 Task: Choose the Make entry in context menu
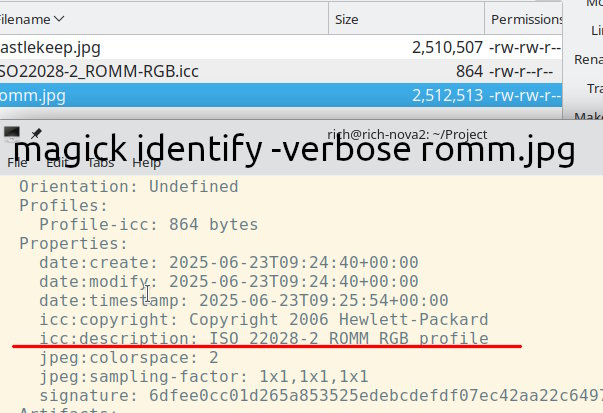tap(588, 118)
